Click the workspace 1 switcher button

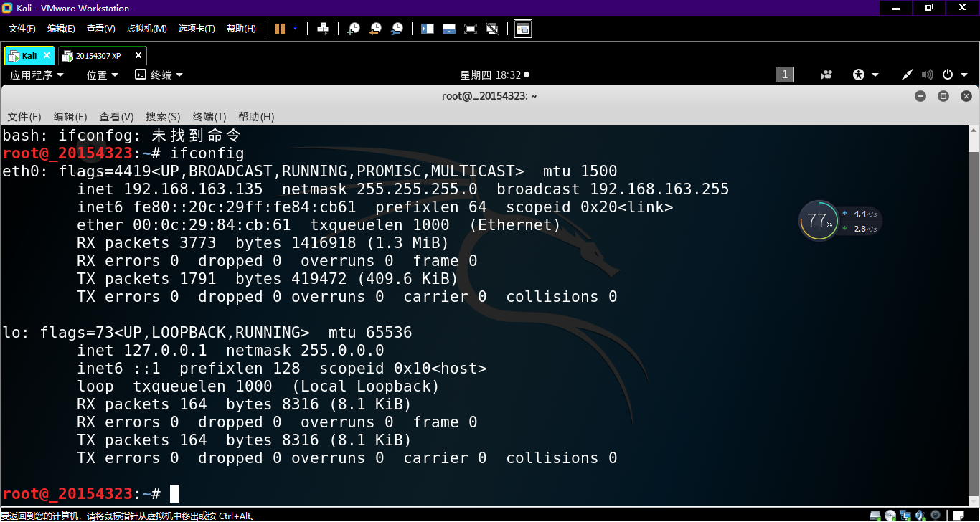[x=784, y=75]
